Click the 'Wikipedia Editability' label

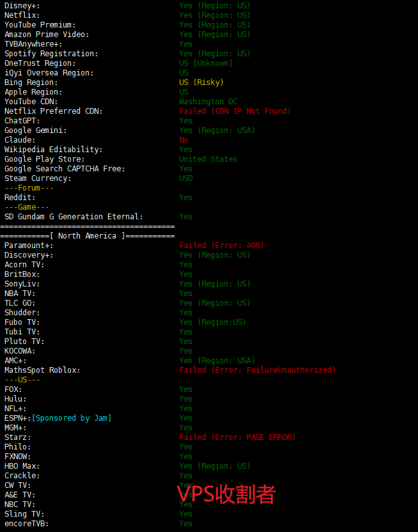click(53, 150)
